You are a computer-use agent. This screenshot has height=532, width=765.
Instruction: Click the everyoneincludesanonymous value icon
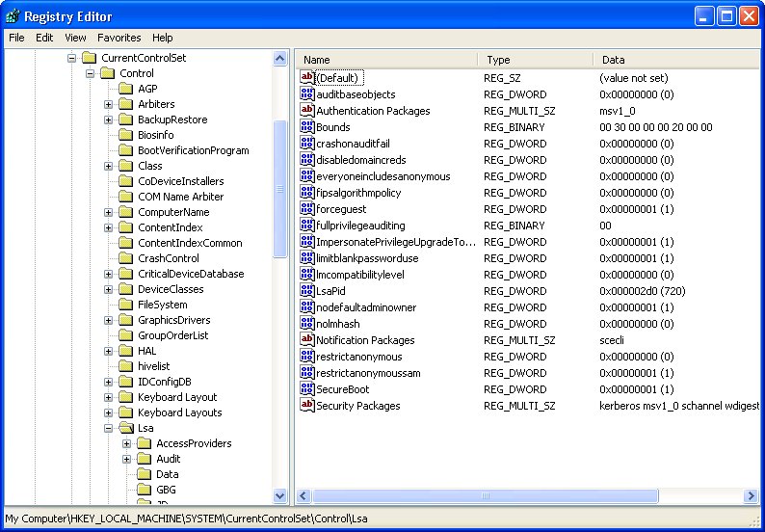307,176
